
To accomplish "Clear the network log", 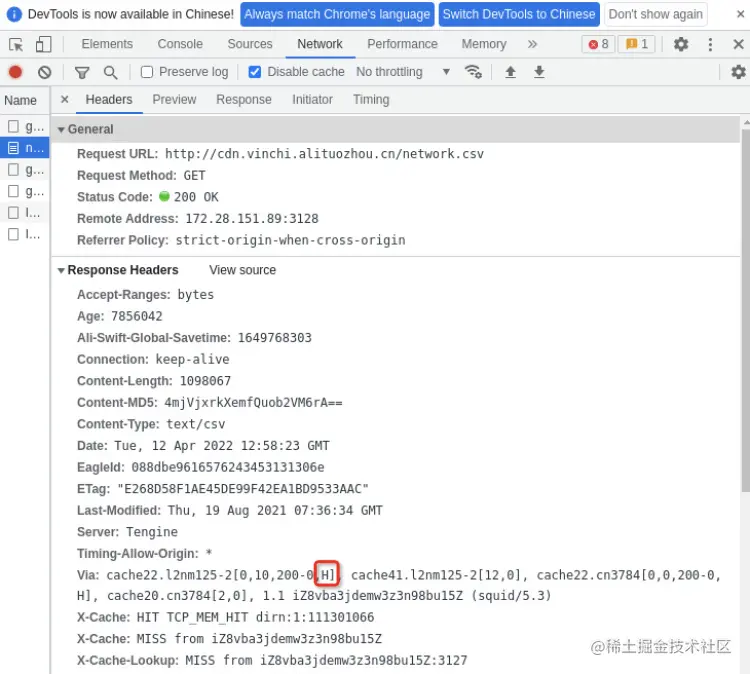I will pos(44,72).
